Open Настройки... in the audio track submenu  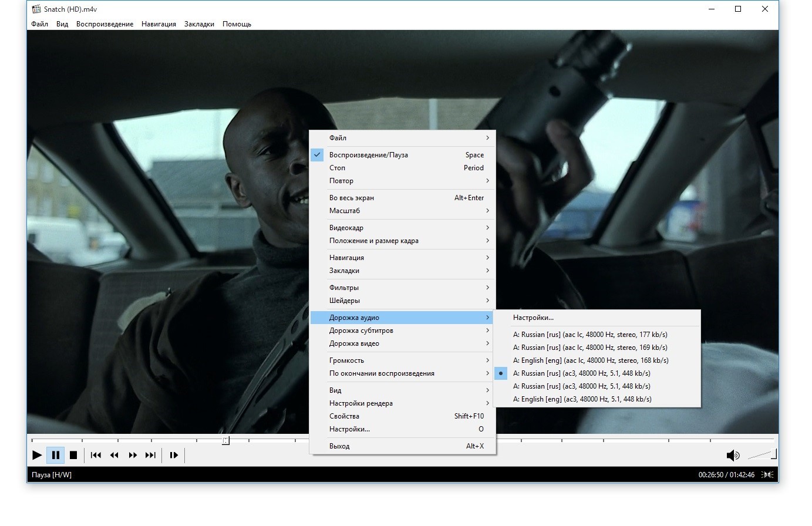pos(597,318)
